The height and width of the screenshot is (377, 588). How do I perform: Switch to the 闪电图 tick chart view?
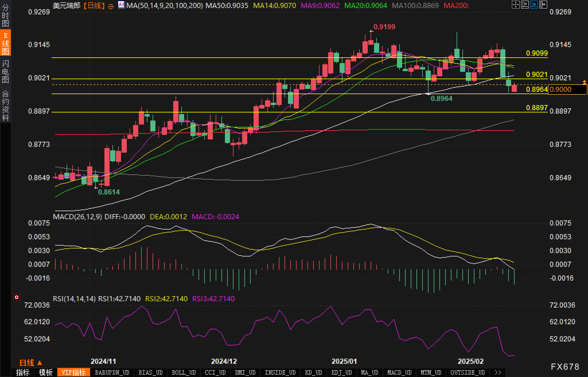[5, 71]
